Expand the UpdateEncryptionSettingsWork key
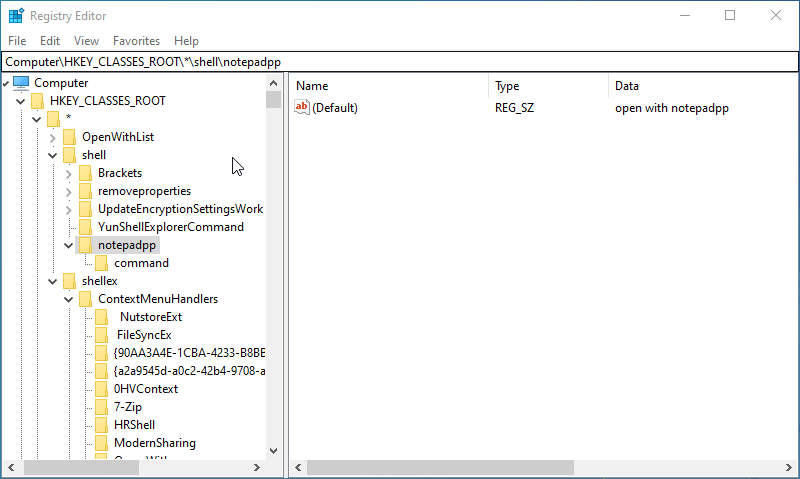Image resolution: width=800 pixels, height=479 pixels. [x=68, y=210]
